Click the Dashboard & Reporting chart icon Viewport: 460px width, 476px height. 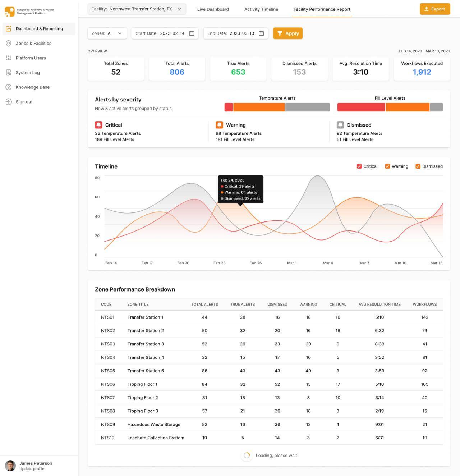(x=9, y=29)
